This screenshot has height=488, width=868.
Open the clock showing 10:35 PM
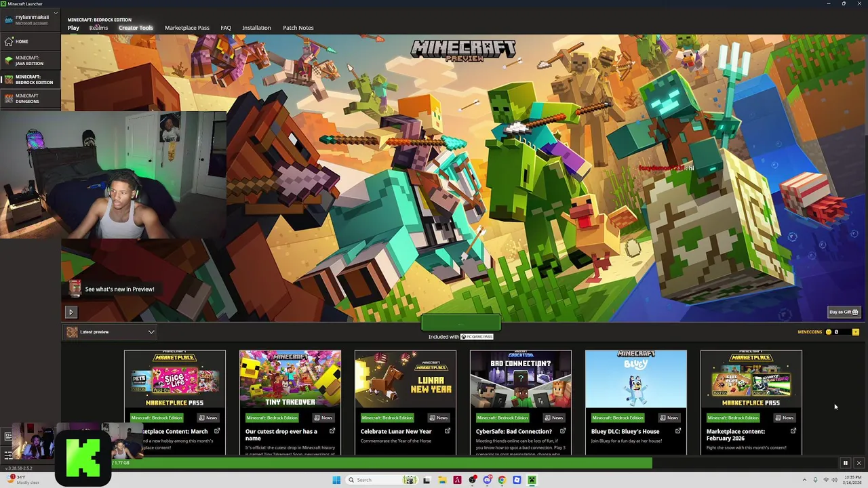click(852, 480)
